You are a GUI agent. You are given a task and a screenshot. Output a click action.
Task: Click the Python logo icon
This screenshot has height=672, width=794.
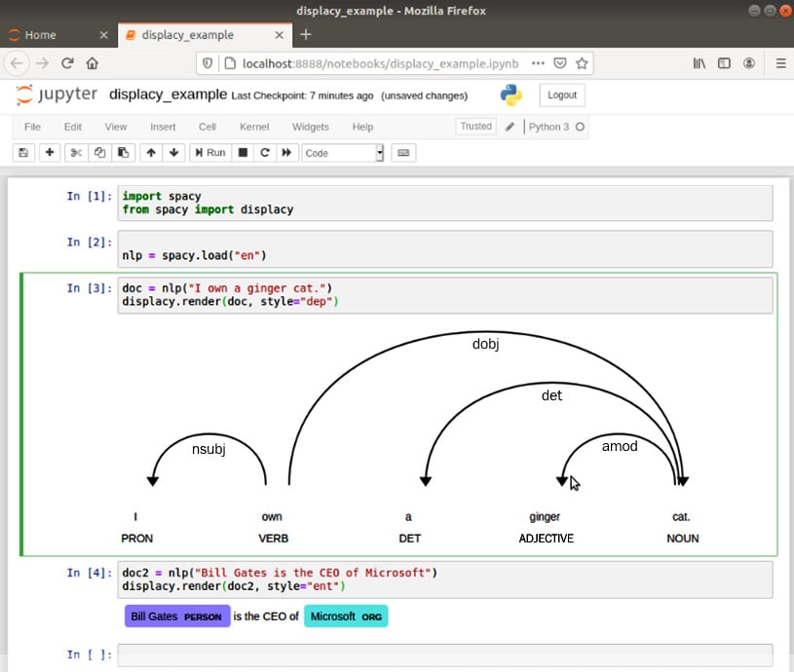click(510, 95)
